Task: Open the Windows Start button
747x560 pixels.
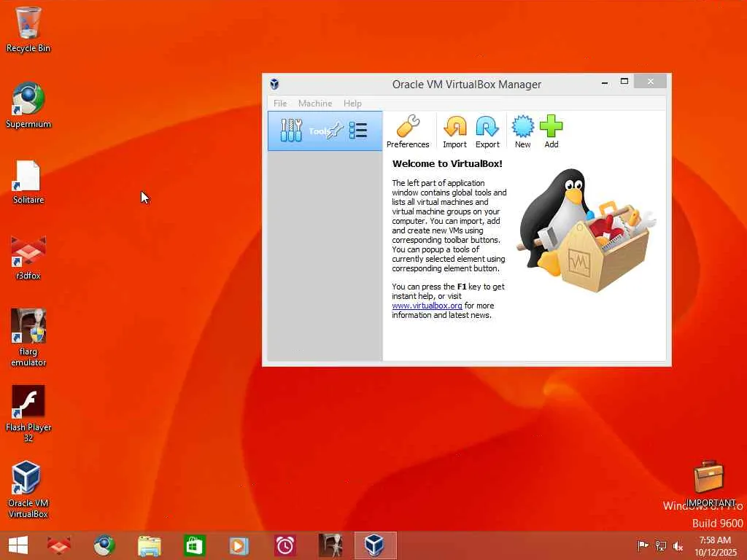Action: point(18,545)
